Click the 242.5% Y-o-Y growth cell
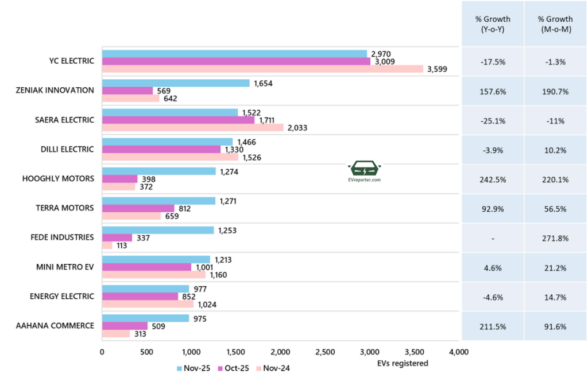Image resolution: width=588 pixels, height=378 pixels. point(493,180)
